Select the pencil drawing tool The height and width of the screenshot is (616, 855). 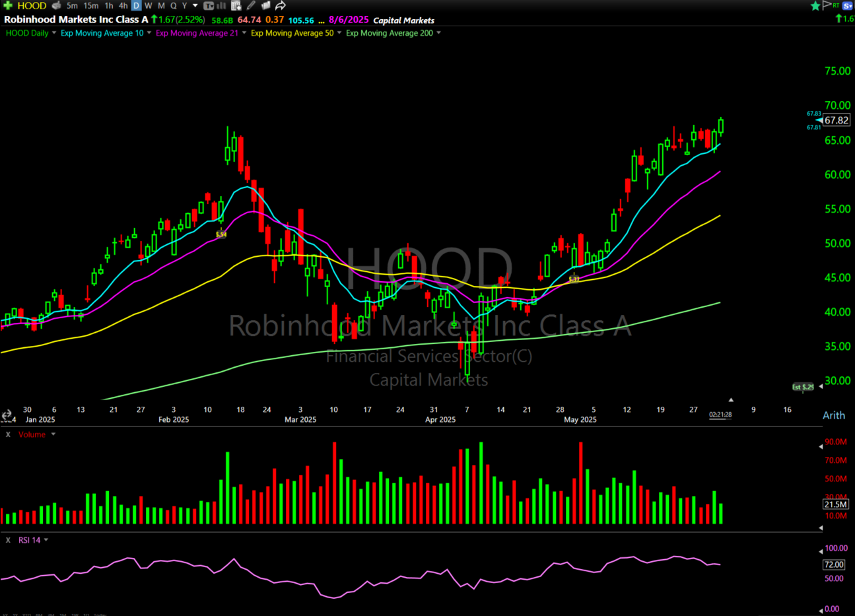pos(251,5)
